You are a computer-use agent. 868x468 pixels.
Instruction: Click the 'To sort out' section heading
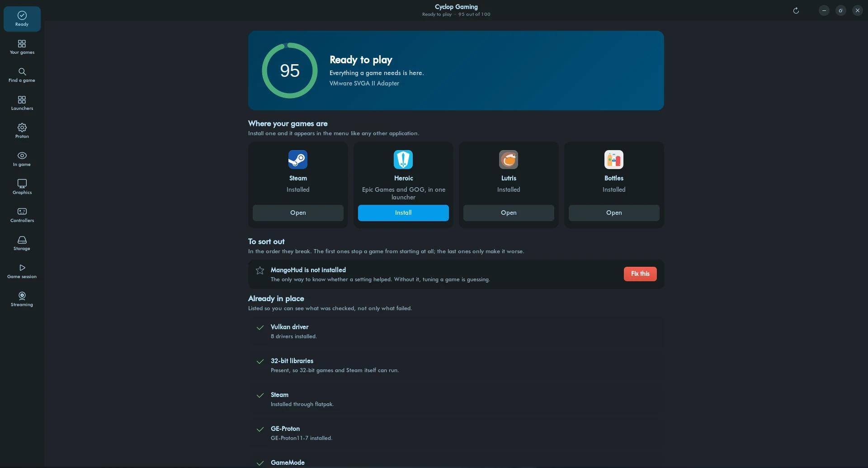[266, 241]
